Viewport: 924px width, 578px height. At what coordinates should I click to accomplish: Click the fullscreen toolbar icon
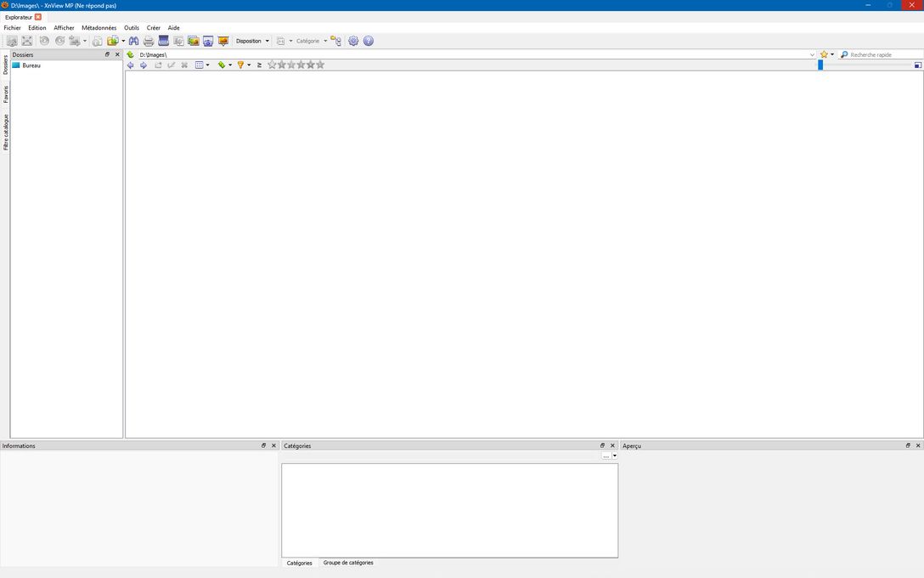click(x=27, y=41)
